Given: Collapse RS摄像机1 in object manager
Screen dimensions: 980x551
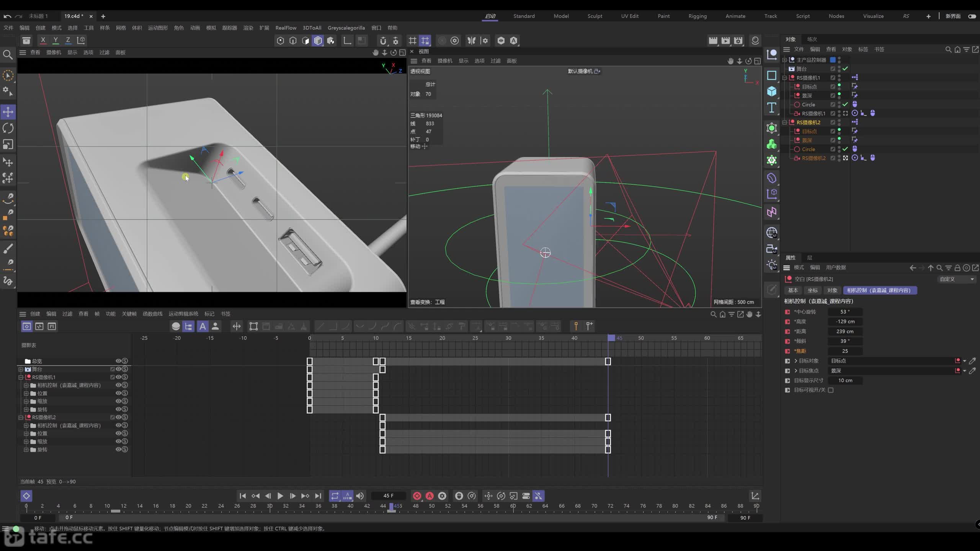Looking at the screenshot, I should tap(784, 78).
